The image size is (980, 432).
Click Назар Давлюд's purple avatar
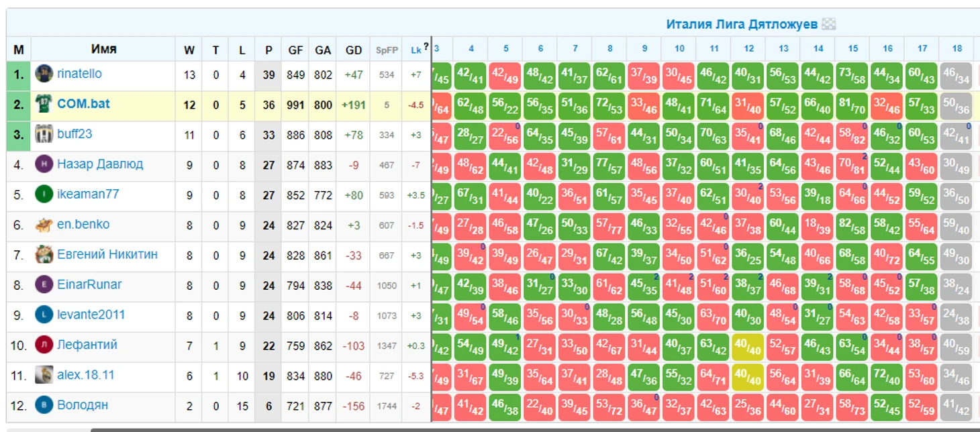[x=44, y=164]
